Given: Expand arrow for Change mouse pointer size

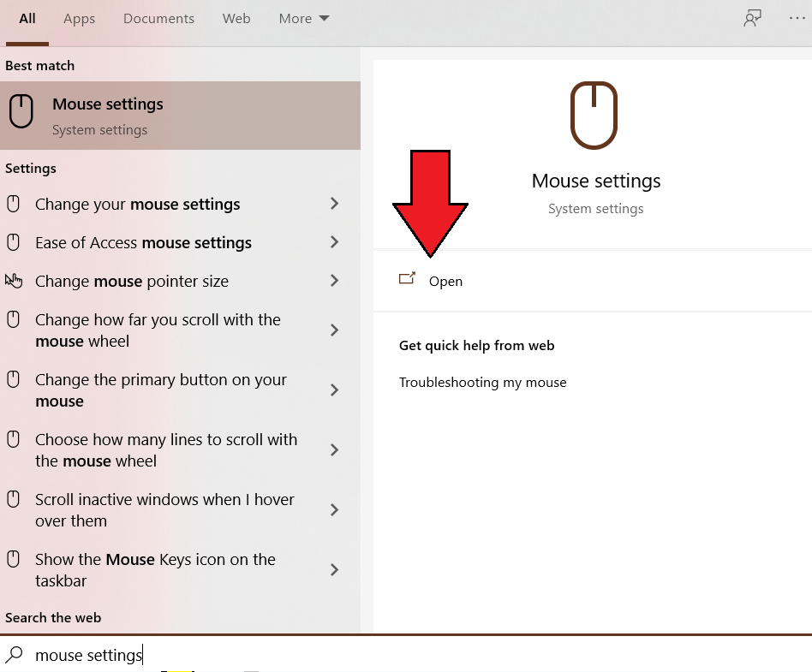Looking at the screenshot, I should point(335,281).
